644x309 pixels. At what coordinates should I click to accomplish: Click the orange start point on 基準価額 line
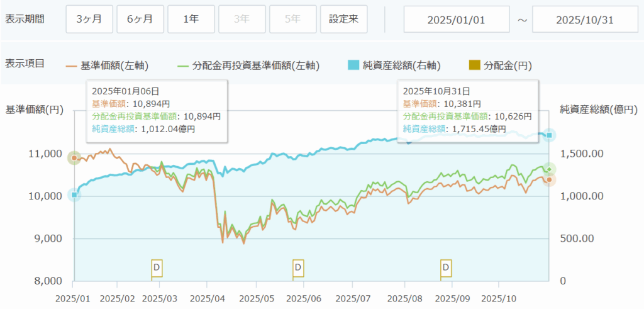(74, 158)
